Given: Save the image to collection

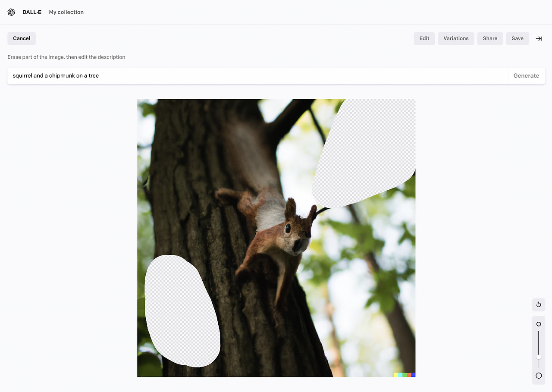Looking at the screenshot, I should (x=517, y=38).
